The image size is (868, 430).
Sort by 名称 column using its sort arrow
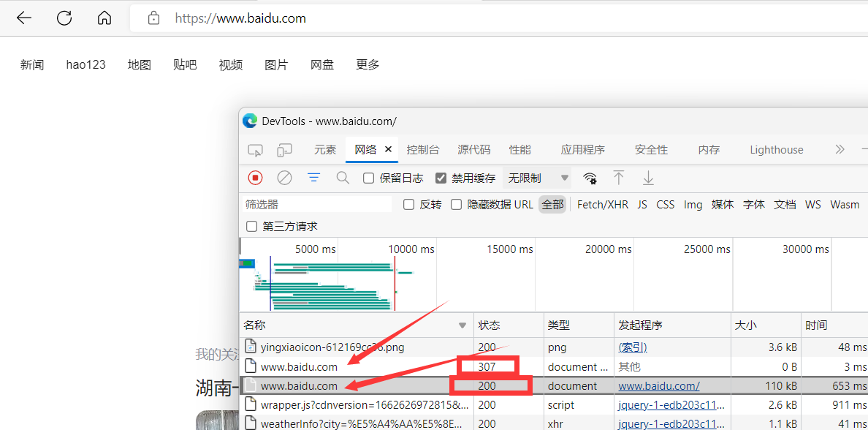click(462, 325)
